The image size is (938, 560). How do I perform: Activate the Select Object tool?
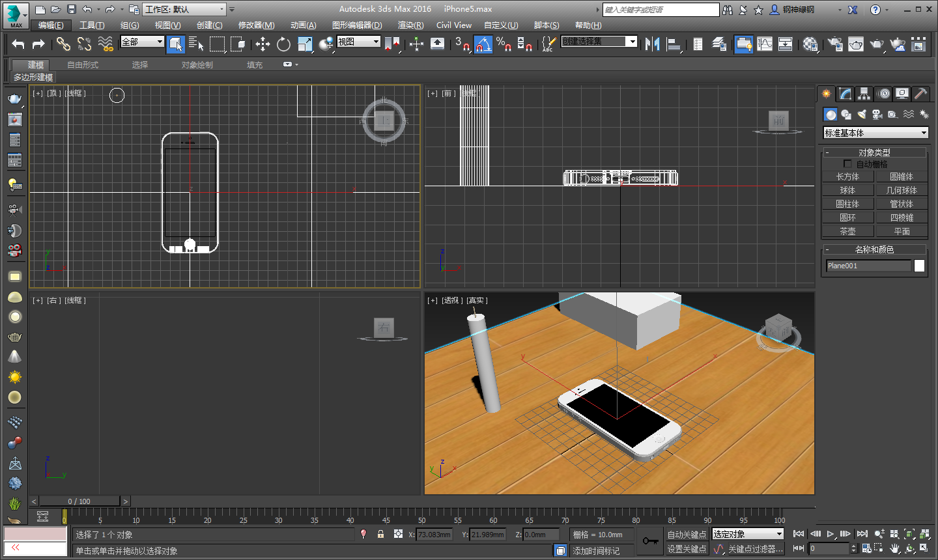pos(175,44)
